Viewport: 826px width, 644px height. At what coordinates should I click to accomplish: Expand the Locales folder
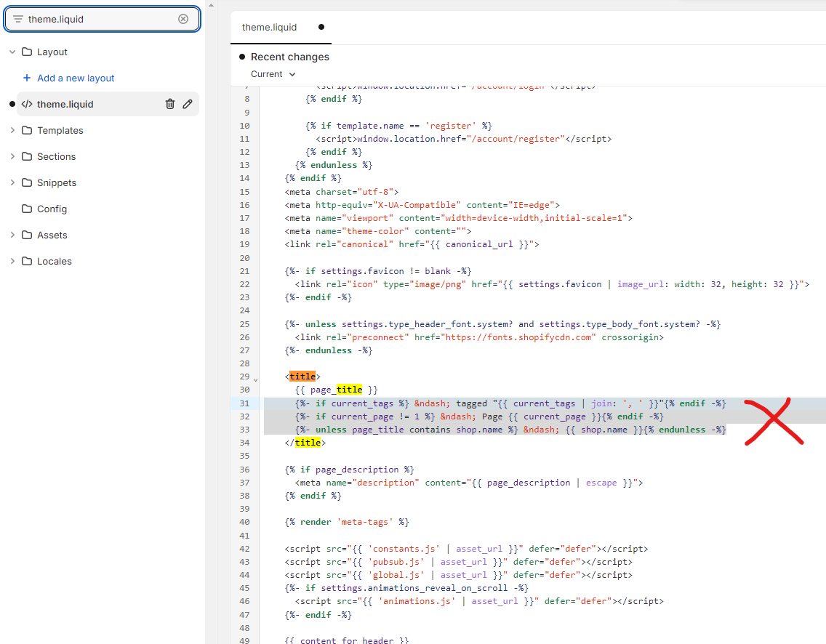12,261
